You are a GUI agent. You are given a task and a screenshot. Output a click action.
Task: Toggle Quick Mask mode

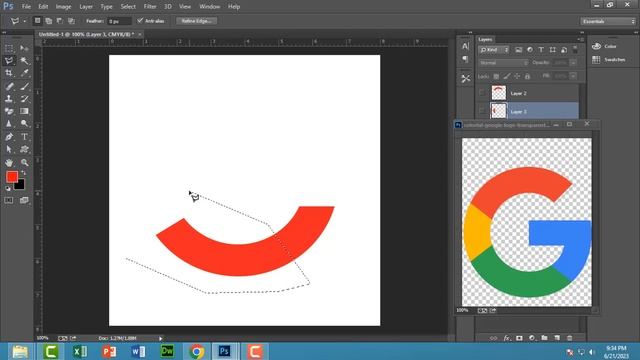click(9, 200)
